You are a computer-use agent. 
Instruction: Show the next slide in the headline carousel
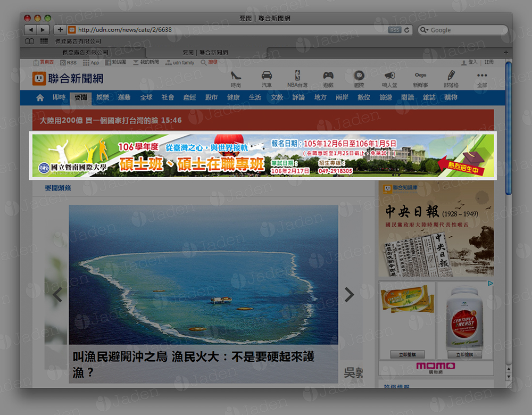click(x=349, y=294)
